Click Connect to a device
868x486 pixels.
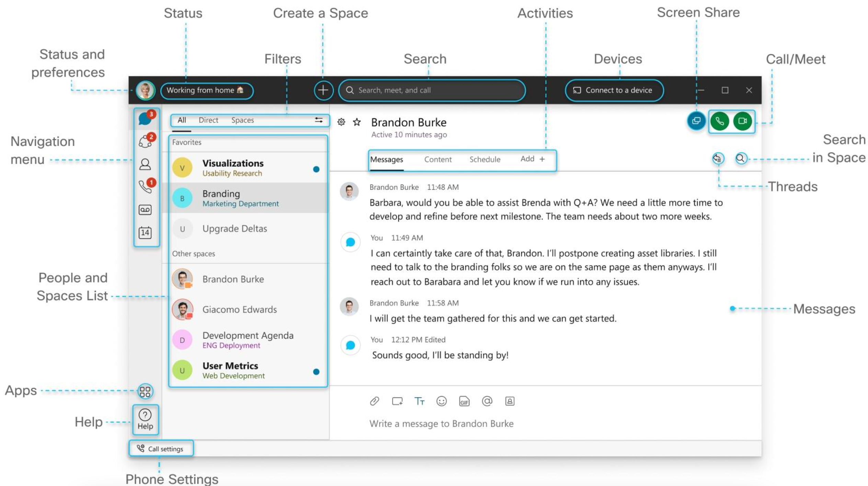click(614, 90)
